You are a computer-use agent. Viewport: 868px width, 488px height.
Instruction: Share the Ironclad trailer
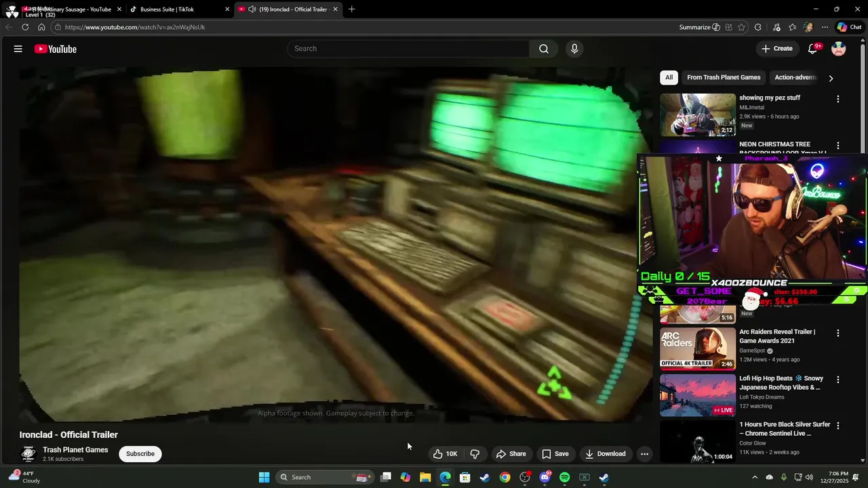click(x=511, y=454)
